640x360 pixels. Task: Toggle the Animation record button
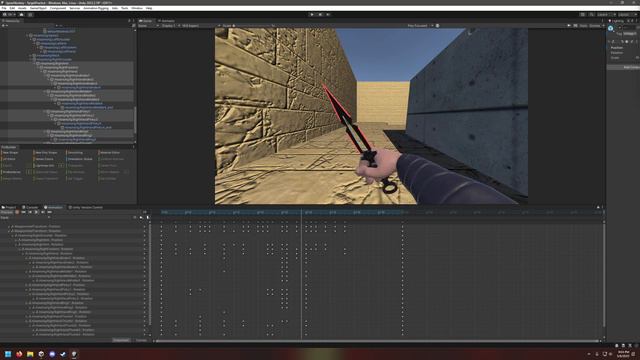(x=17, y=212)
